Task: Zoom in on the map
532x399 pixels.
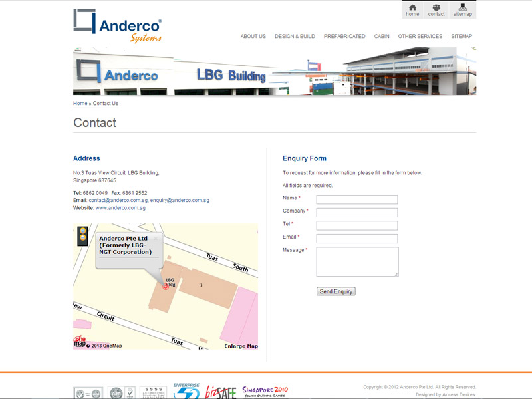Action: coord(82,231)
